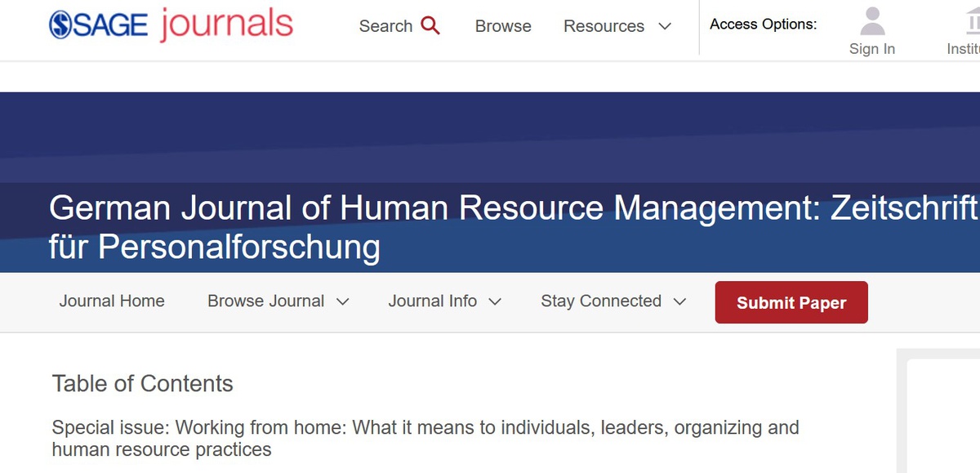The image size is (980, 473).
Task: Click the Sign In text link
Action: tap(872, 49)
